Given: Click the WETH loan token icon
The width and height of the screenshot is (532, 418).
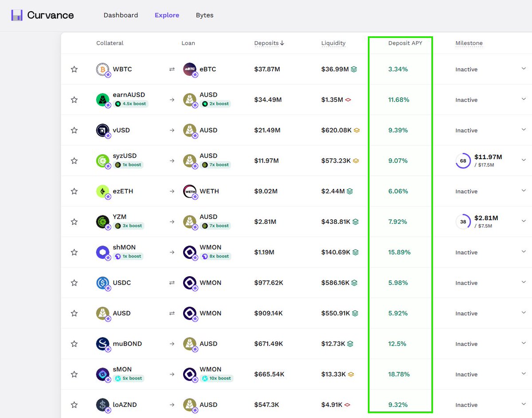Looking at the screenshot, I should tap(190, 191).
